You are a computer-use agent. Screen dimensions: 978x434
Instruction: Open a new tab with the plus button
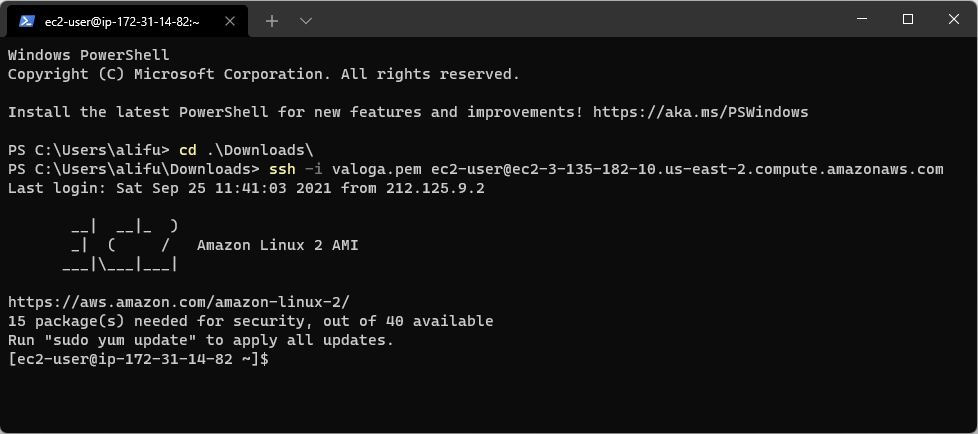(272, 20)
